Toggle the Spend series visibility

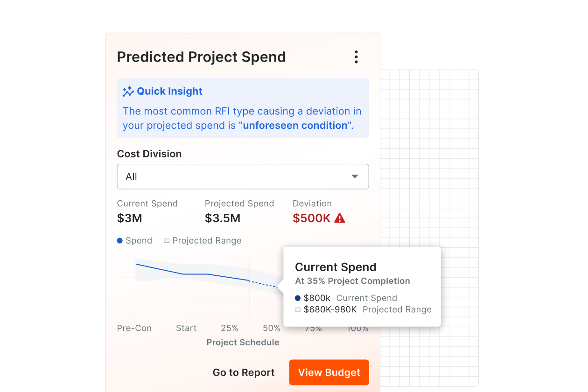pos(134,240)
